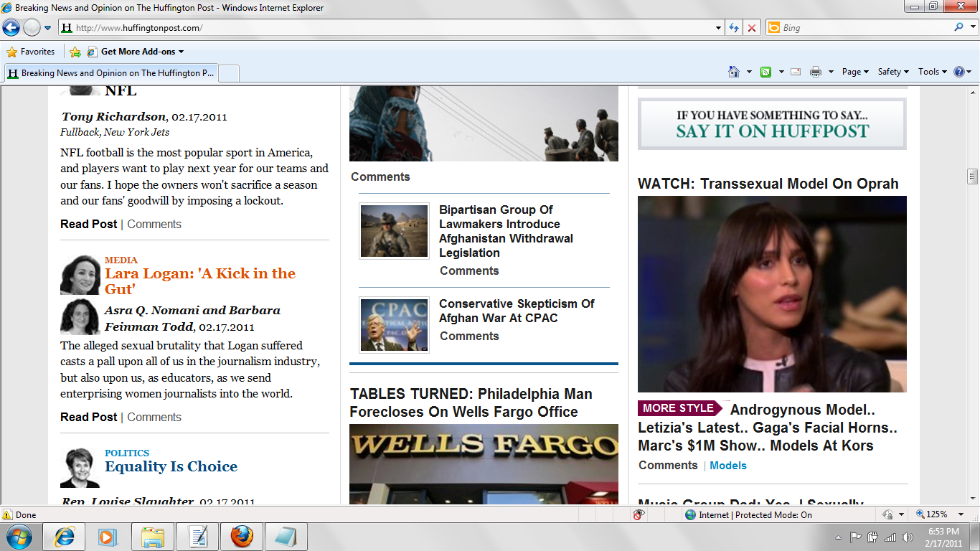Click Rep. Louise Slaughter's portrait thumbnail
This screenshot has height=551, width=980.
[x=80, y=468]
